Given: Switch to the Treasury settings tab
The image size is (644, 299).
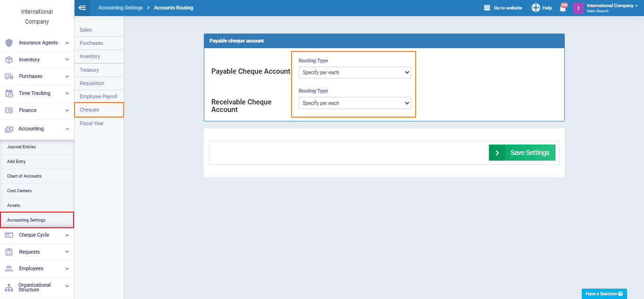Looking at the screenshot, I should pyautogui.click(x=89, y=70).
